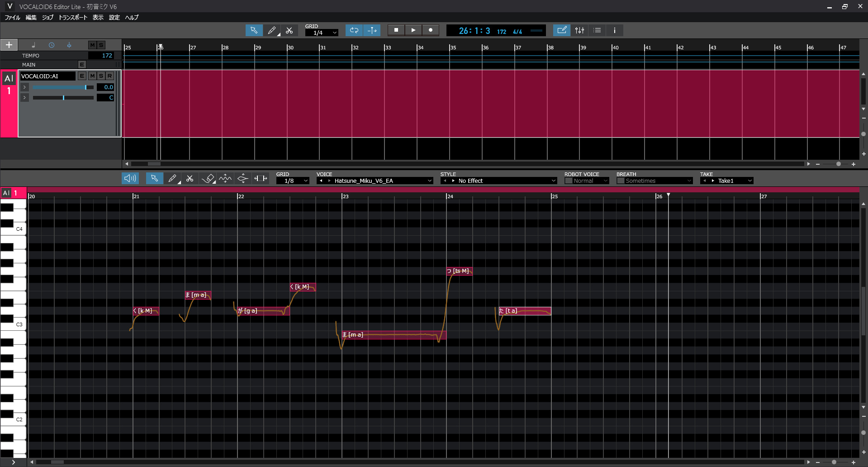Select the scissors tool in top toolbar

tap(289, 30)
